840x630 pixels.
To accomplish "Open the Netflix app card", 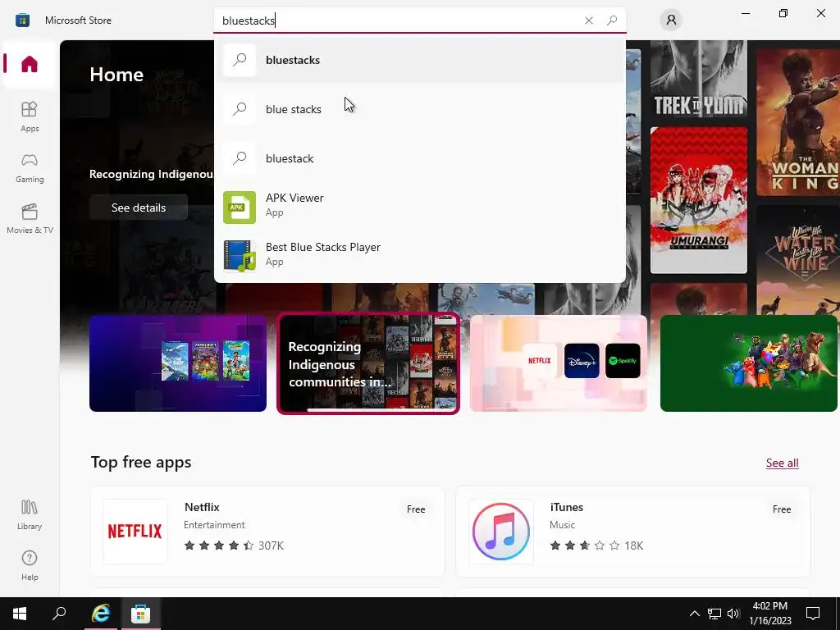I will point(267,532).
